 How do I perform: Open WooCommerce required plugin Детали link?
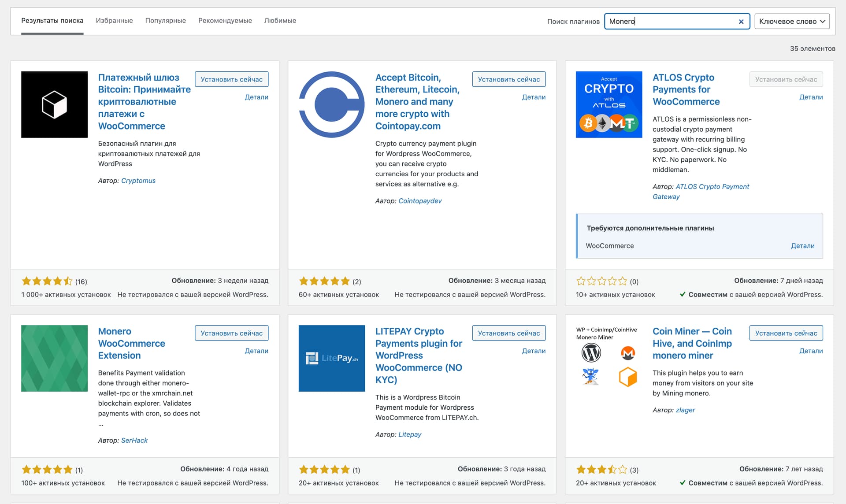802,246
